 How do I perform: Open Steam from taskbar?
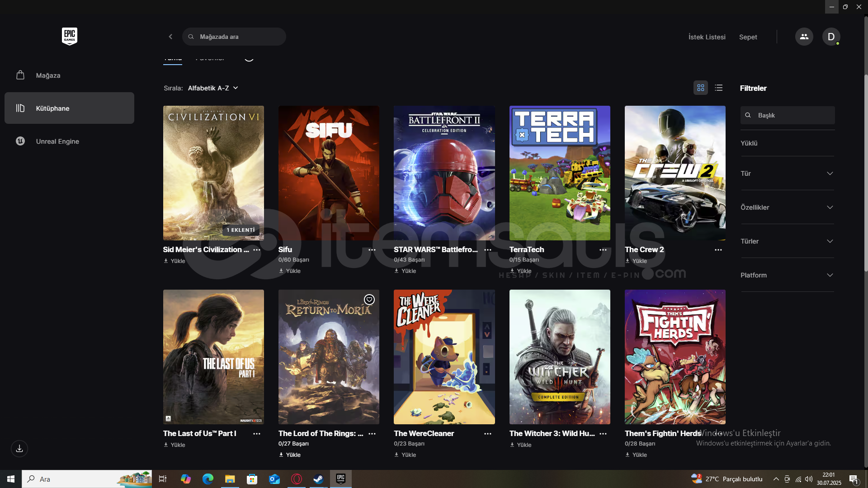319,479
